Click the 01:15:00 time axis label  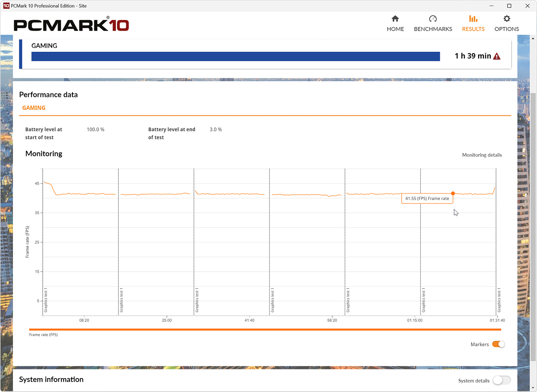coord(415,320)
